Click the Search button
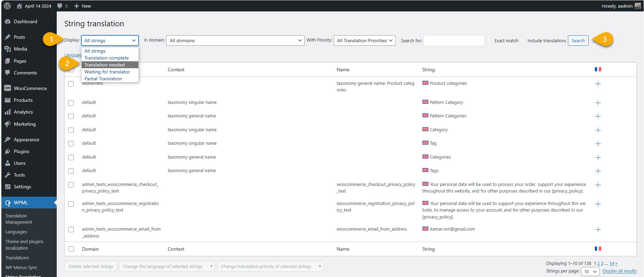The image size is (644, 277). 578,41
